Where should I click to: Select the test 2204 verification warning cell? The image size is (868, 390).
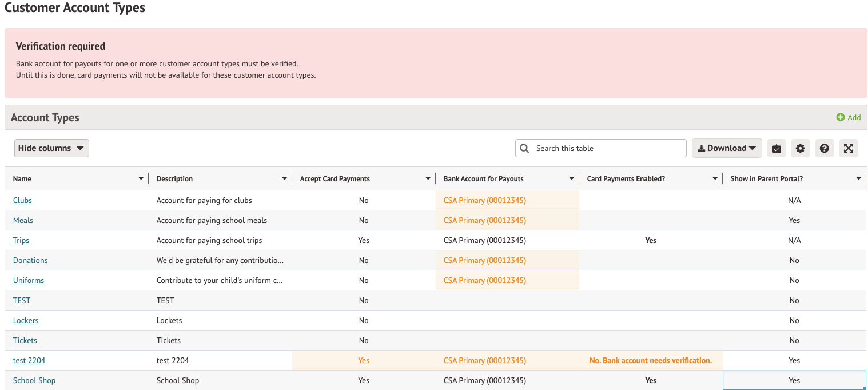(650, 360)
